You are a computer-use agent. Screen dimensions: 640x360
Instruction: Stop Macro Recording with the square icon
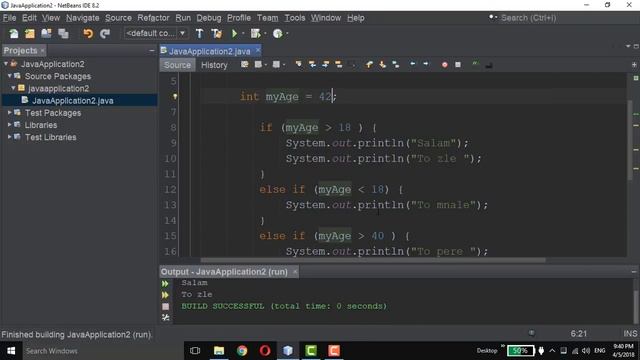point(458,64)
